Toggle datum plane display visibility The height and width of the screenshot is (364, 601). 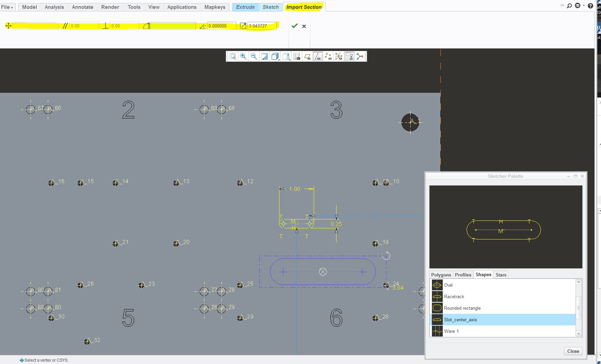[x=308, y=56]
